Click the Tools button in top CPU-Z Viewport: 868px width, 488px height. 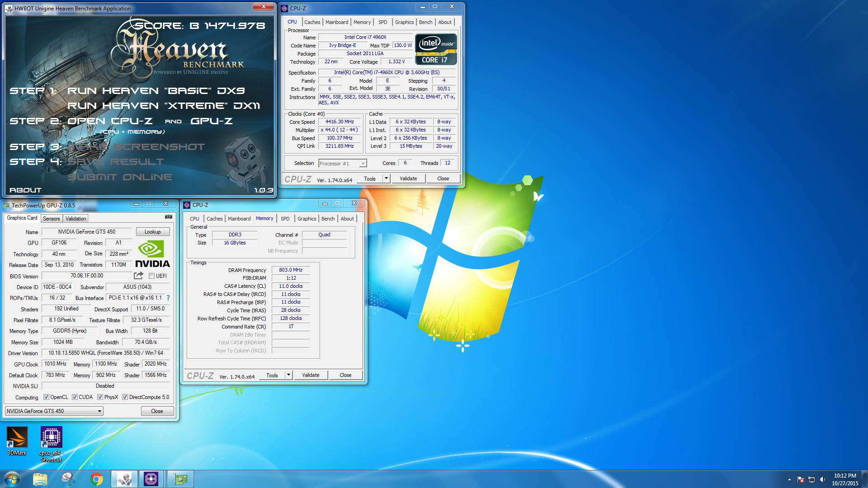pos(370,178)
